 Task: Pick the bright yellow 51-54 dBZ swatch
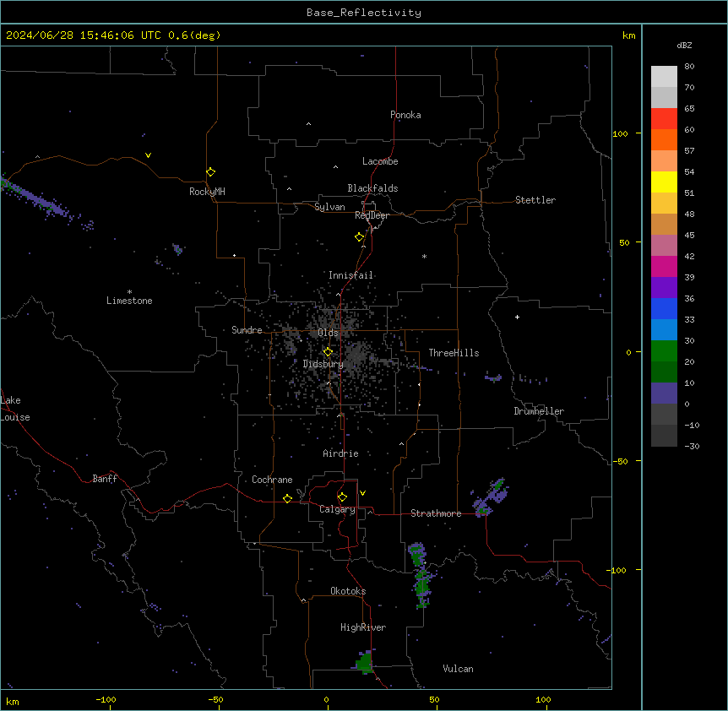point(664,182)
